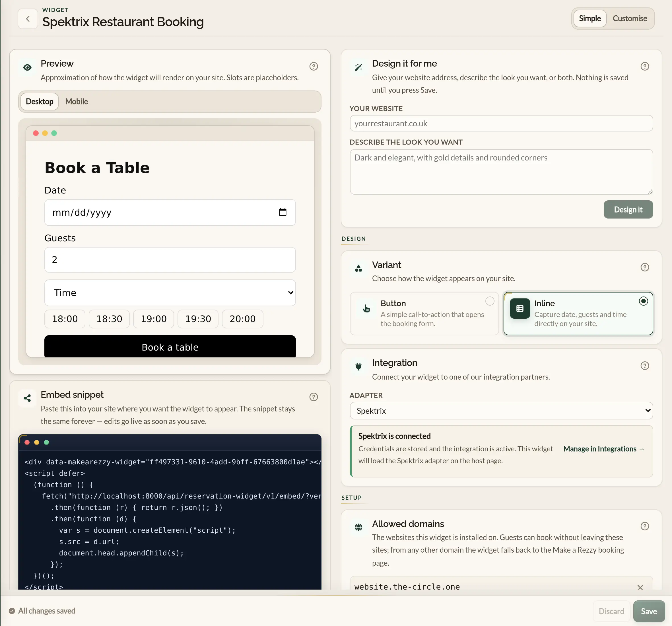672x626 pixels.
Task: Click the eye icon beside Preview
Action: [x=27, y=67]
